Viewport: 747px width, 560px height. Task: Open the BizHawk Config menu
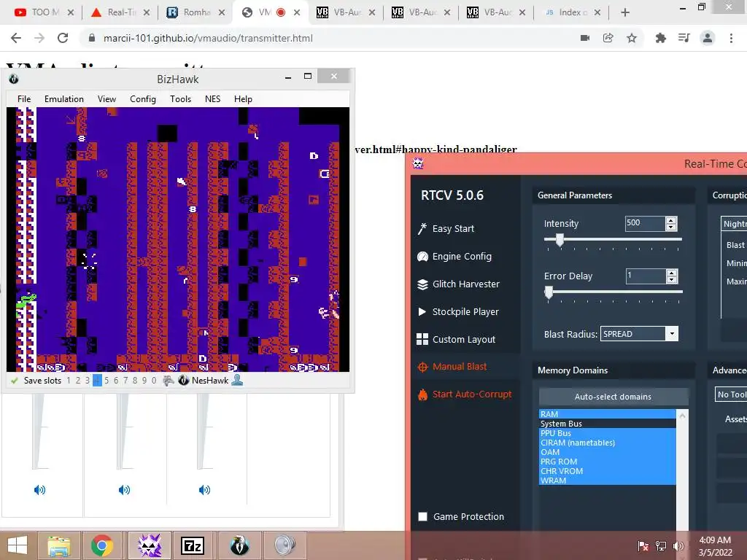143,99
